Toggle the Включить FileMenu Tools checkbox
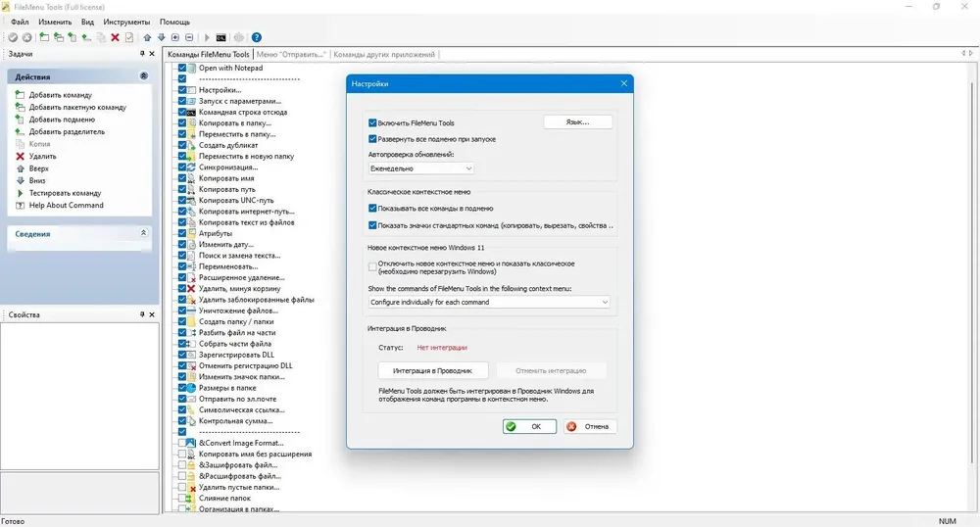The height and width of the screenshot is (527, 980). 372,123
